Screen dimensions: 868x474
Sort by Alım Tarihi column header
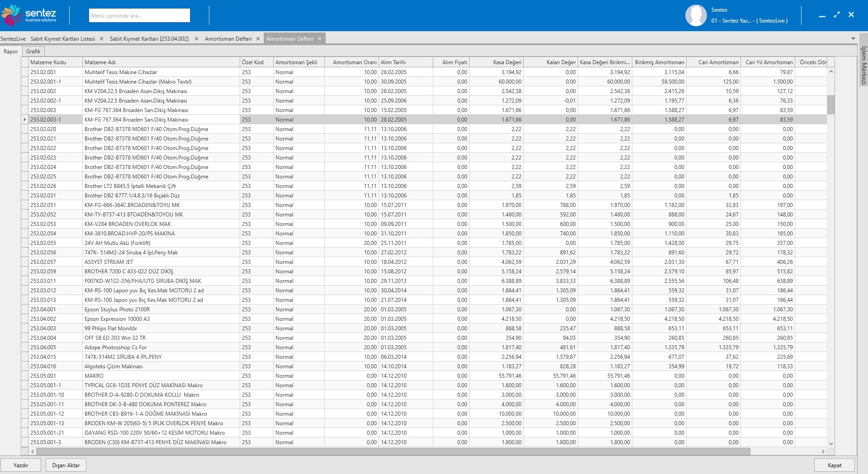(x=405, y=62)
